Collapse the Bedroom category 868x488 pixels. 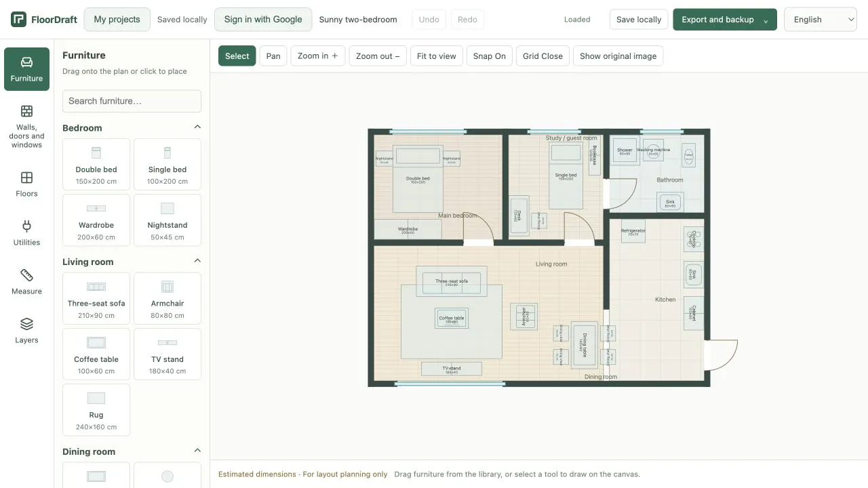[x=197, y=127]
